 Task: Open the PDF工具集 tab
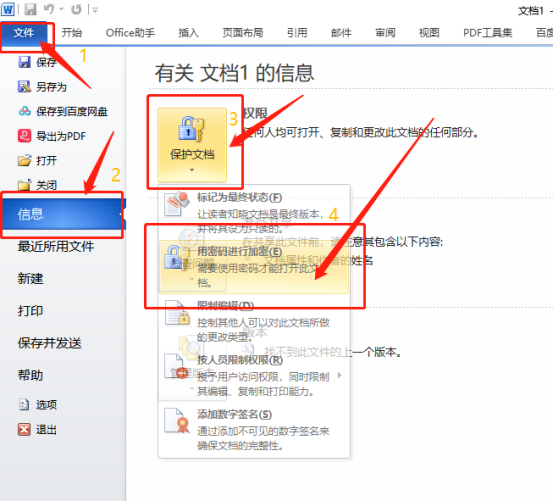point(488,33)
